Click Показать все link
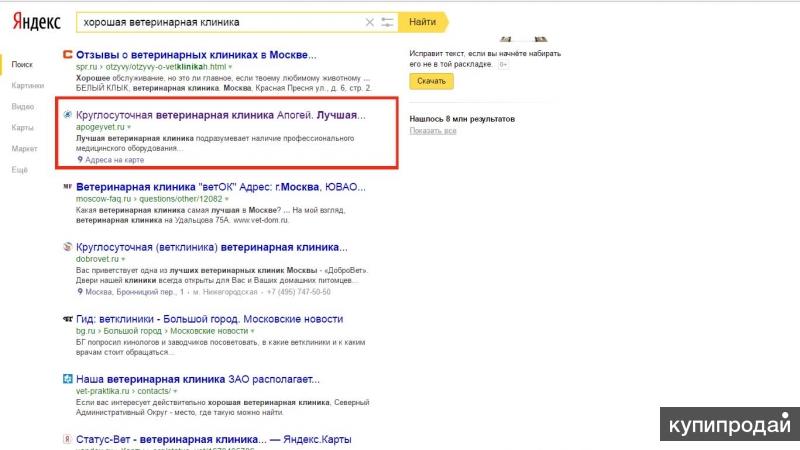The height and width of the screenshot is (450, 800). pos(433,131)
